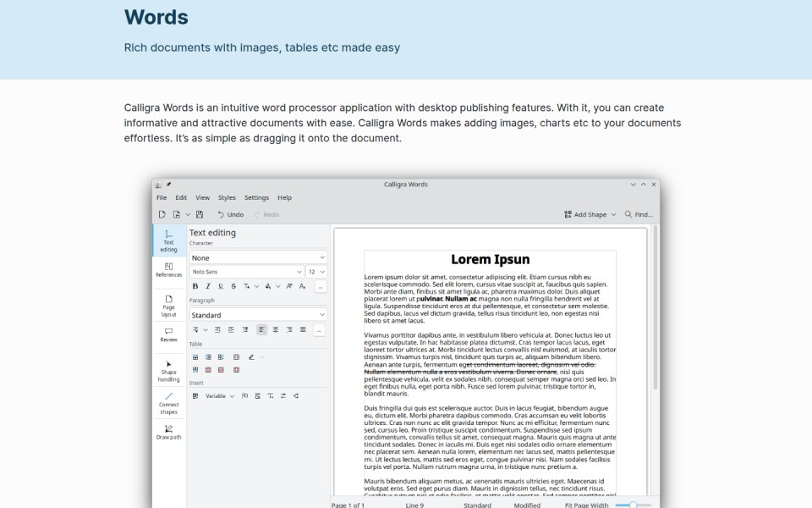Open the Review tool

pos(169,335)
